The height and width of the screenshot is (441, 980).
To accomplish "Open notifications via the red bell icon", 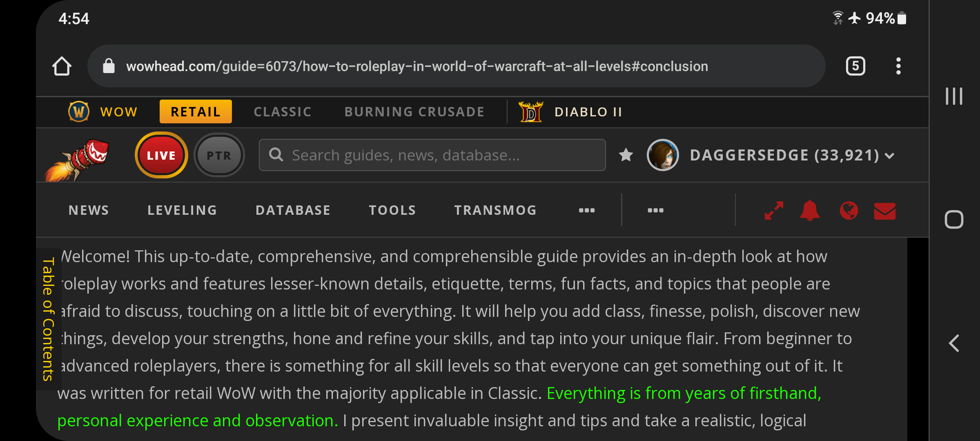I will (809, 211).
